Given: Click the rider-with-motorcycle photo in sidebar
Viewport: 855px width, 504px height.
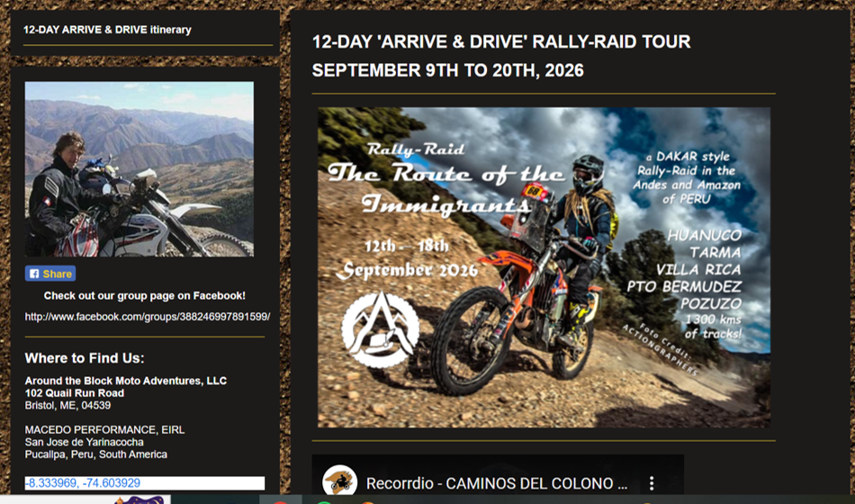Looking at the screenshot, I should (139, 169).
